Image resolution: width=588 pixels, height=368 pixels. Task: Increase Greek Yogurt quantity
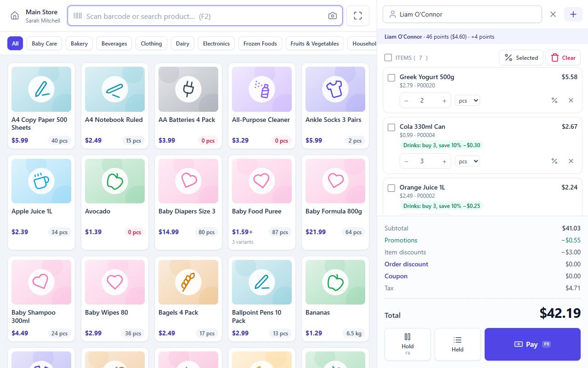[x=444, y=100]
